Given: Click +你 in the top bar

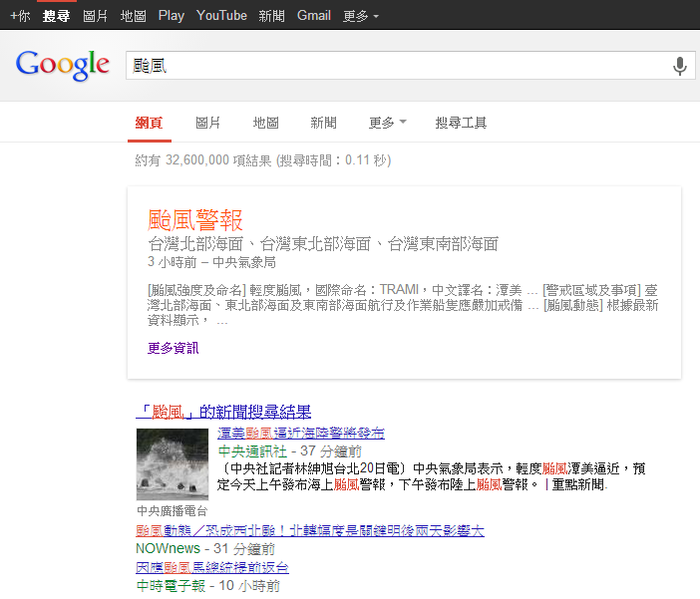Looking at the screenshot, I should point(20,15).
